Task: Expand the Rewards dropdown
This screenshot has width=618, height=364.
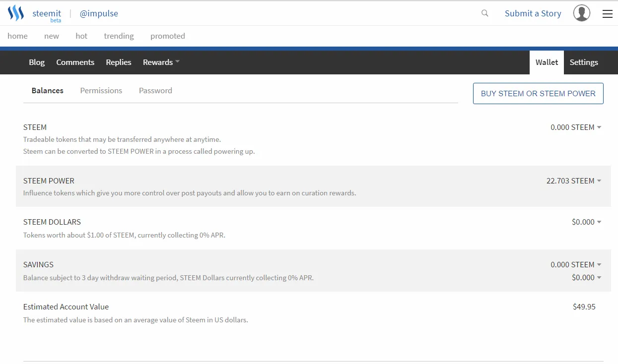Action: pyautogui.click(x=161, y=62)
